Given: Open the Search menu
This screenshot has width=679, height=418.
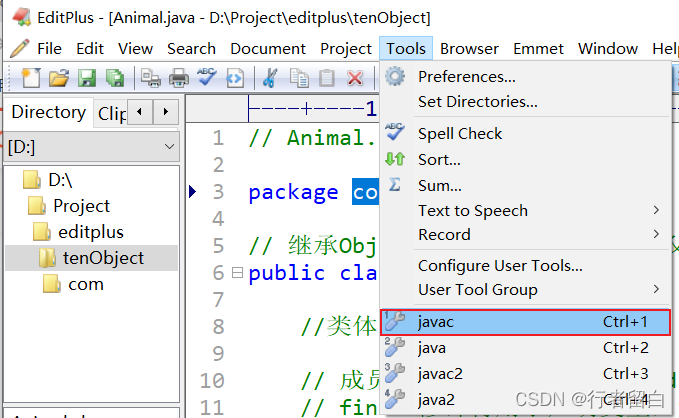Looking at the screenshot, I should [x=191, y=49].
